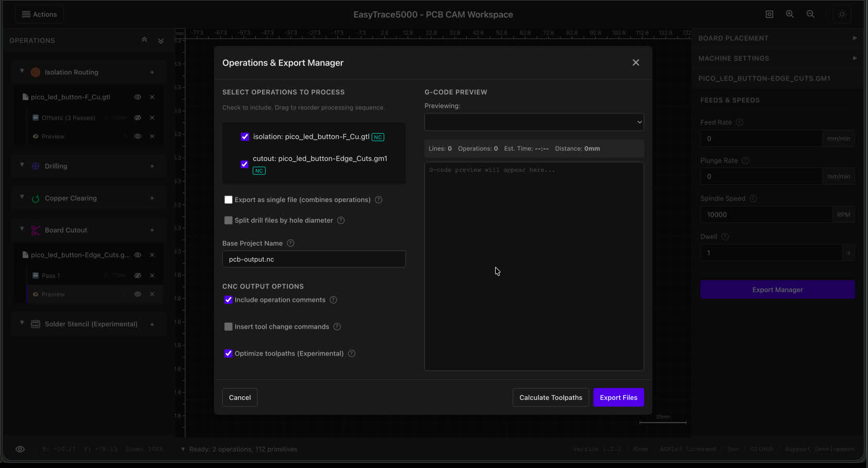The width and height of the screenshot is (868, 468).
Task: Close the Operations & Export Manager dialog
Action: [636, 62]
